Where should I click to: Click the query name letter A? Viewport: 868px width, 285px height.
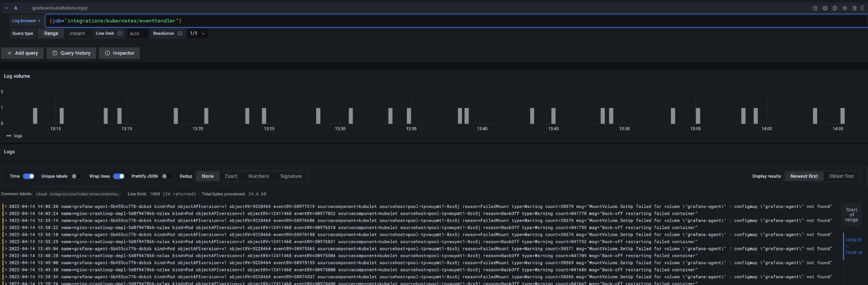tap(16, 8)
